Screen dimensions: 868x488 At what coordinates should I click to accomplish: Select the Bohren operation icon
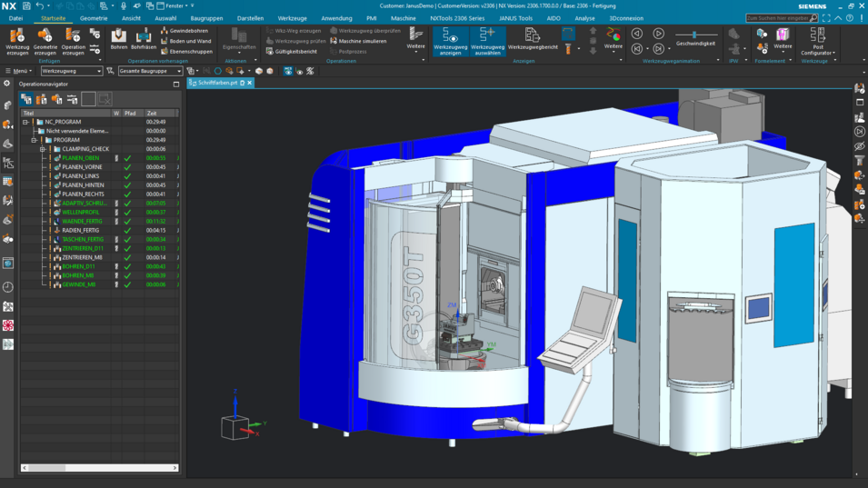(x=118, y=39)
